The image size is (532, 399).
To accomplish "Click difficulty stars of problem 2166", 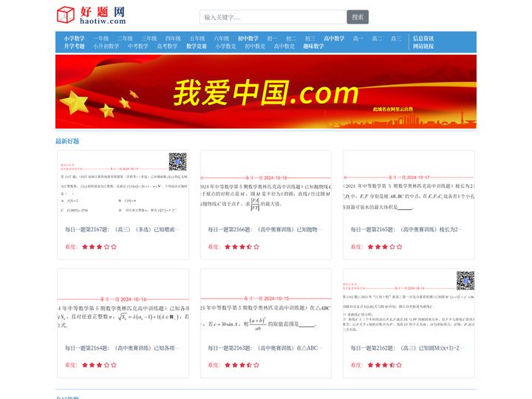I will [242, 247].
